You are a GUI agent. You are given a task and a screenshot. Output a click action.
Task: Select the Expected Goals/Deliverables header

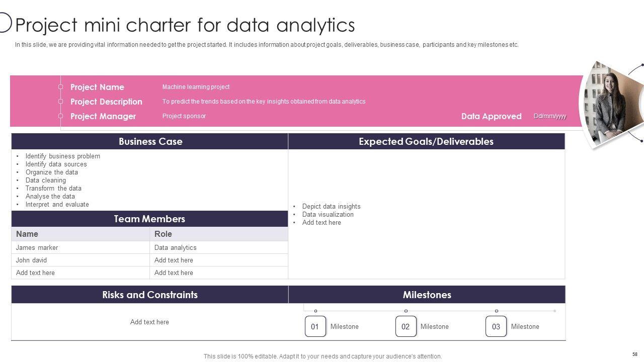(x=426, y=141)
